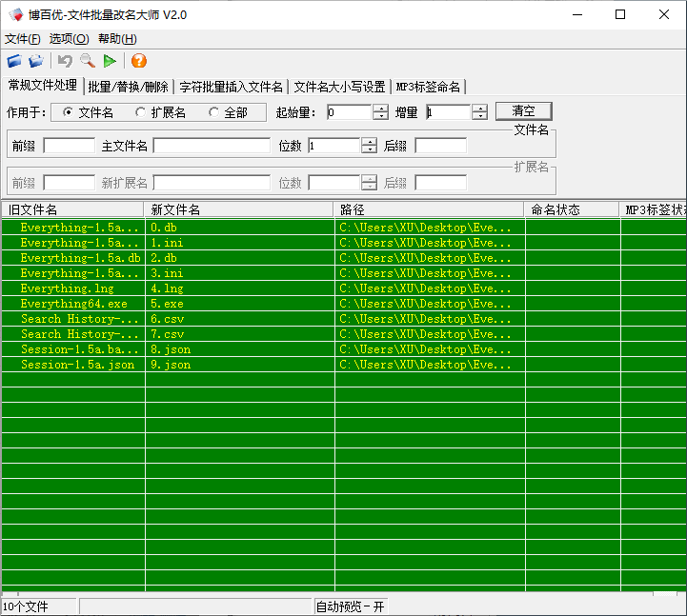Decrease 增量 value with down arrow
Image resolution: width=687 pixels, height=616 pixels.
pyautogui.click(x=479, y=116)
